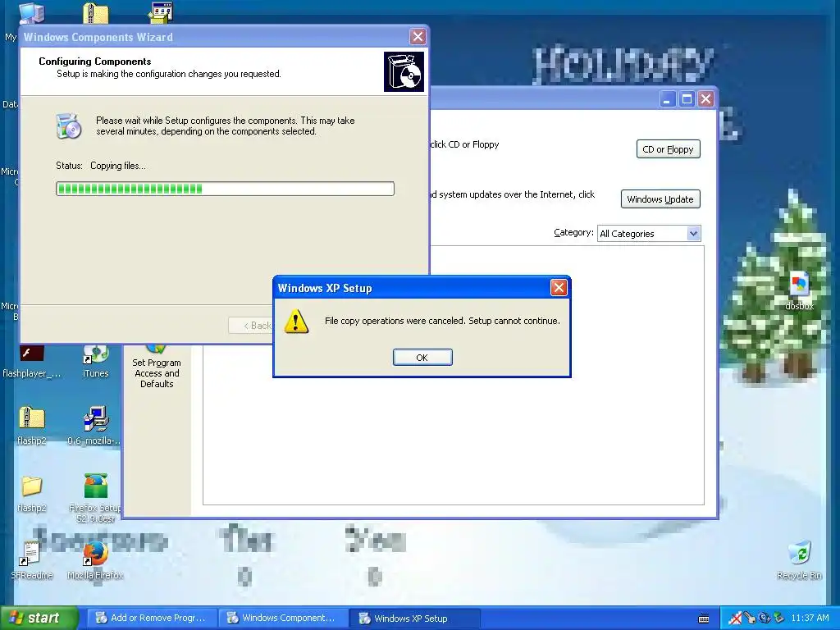Click the system clock showing 11:37 AM
Screen dimensions: 840x630
[x=810, y=619]
